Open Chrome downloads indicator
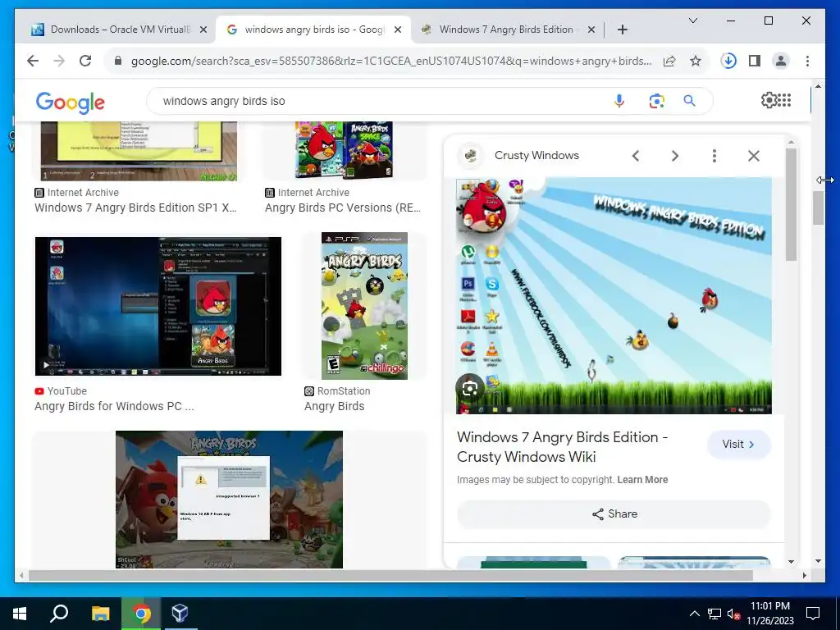This screenshot has width=840, height=630. point(728,61)
